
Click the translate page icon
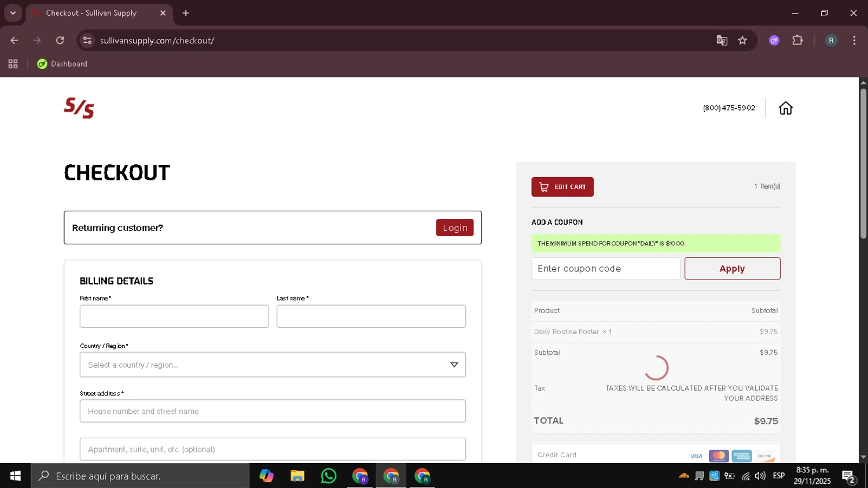tap(722, 41)
